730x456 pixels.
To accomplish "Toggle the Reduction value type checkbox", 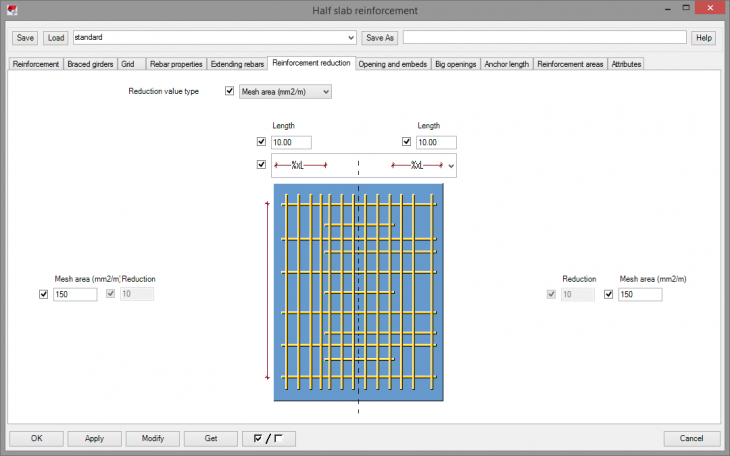I will point(229,91).
